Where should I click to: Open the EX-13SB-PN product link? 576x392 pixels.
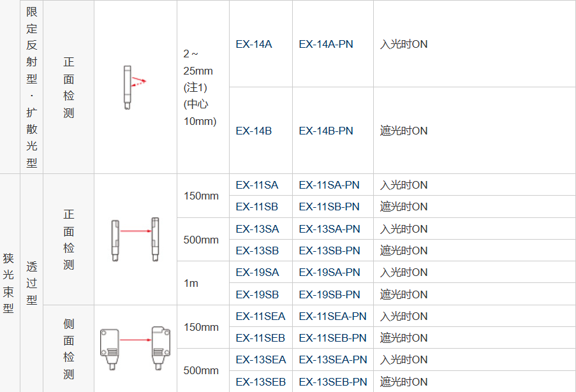click(x=330, y=250)
